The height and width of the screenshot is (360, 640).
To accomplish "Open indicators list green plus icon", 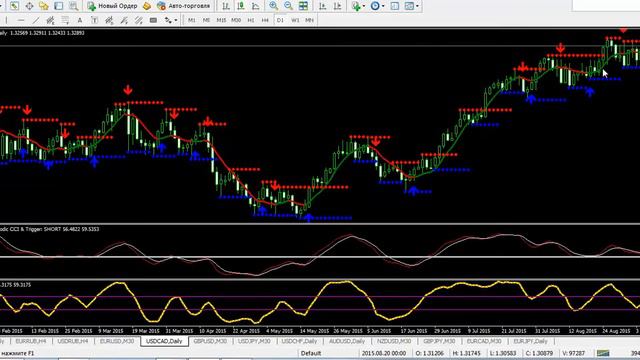I will (356, 6).
